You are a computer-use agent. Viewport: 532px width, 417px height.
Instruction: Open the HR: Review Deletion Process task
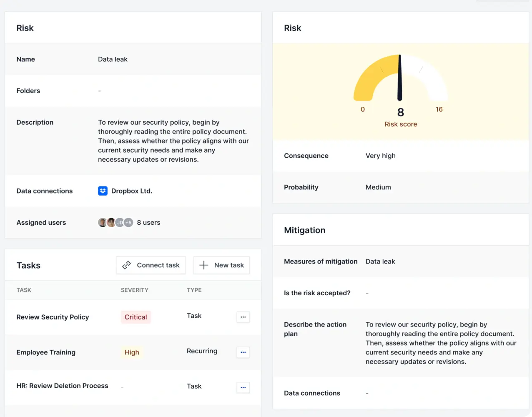click(x=62, y=386)
